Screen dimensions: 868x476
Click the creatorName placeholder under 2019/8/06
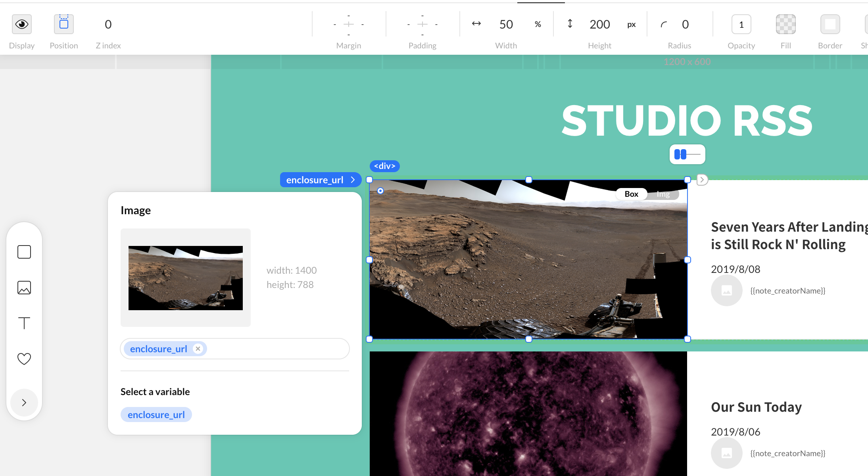tap(788, 453)
